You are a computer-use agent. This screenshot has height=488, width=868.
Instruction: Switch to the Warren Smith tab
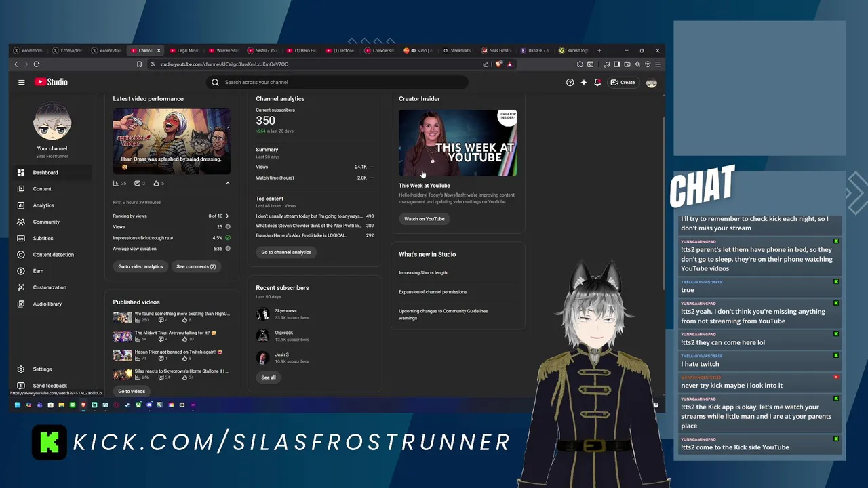point(224,50)
